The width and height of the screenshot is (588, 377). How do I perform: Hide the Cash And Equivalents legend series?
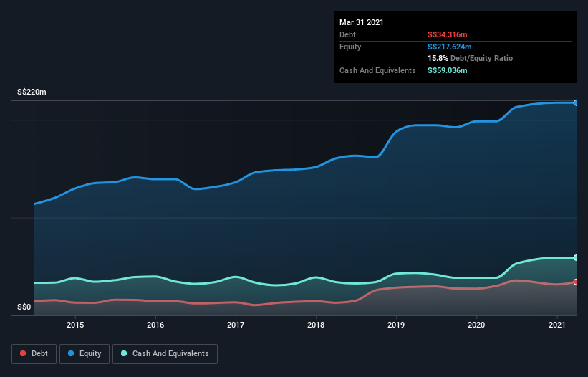click(164, 353)
